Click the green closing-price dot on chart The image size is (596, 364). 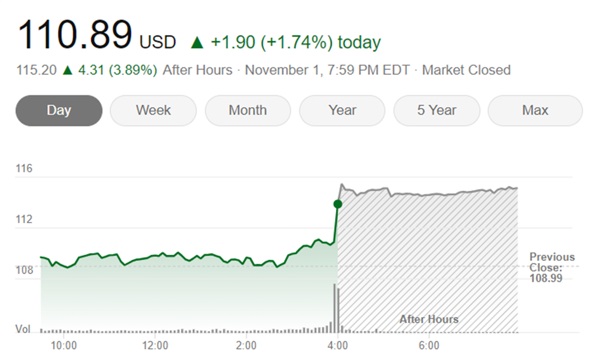pyautogui.click(x=338, y=204)
